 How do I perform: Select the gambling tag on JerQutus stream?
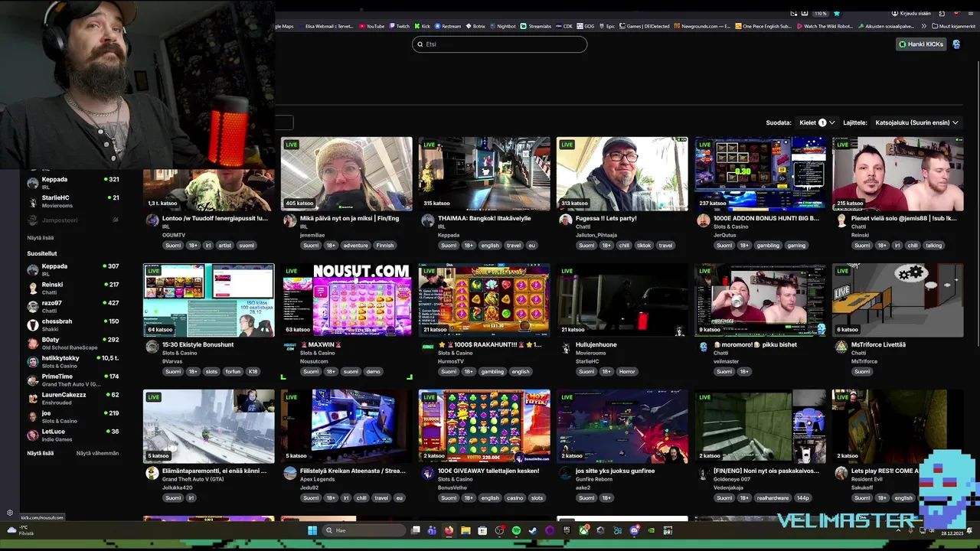click(x=768, y=246)
